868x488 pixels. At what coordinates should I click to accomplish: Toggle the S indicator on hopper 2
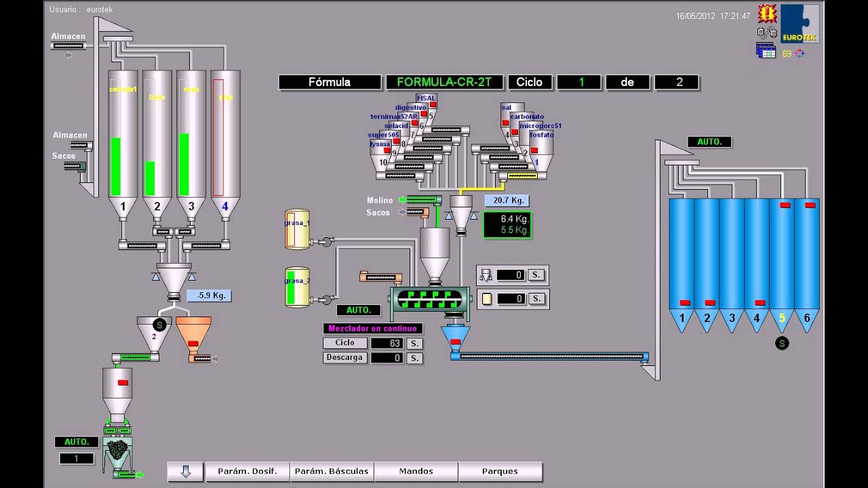159,325
